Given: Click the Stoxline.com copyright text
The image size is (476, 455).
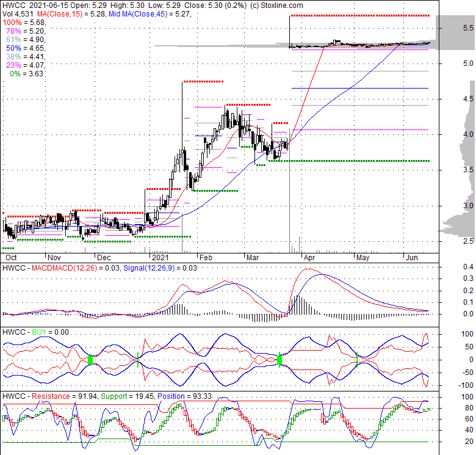Looking at the screenshot, I should click(x=276, y=5).
